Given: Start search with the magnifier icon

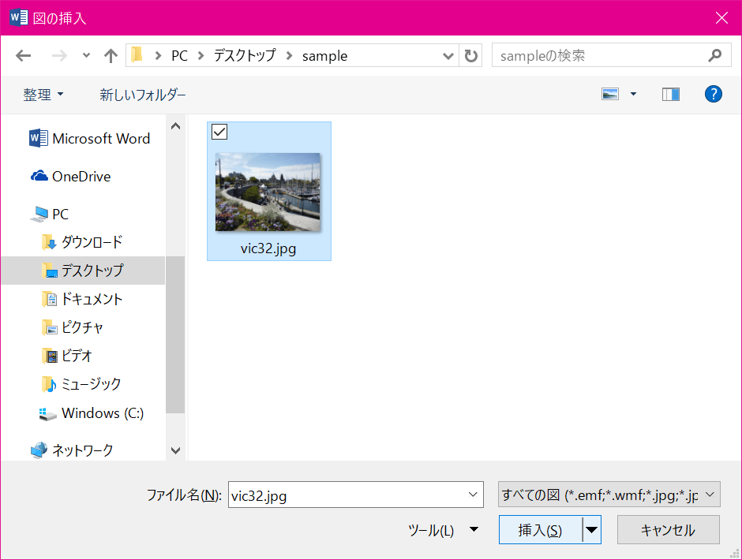Looking at the screenshot, I should (x=714, y=55).
